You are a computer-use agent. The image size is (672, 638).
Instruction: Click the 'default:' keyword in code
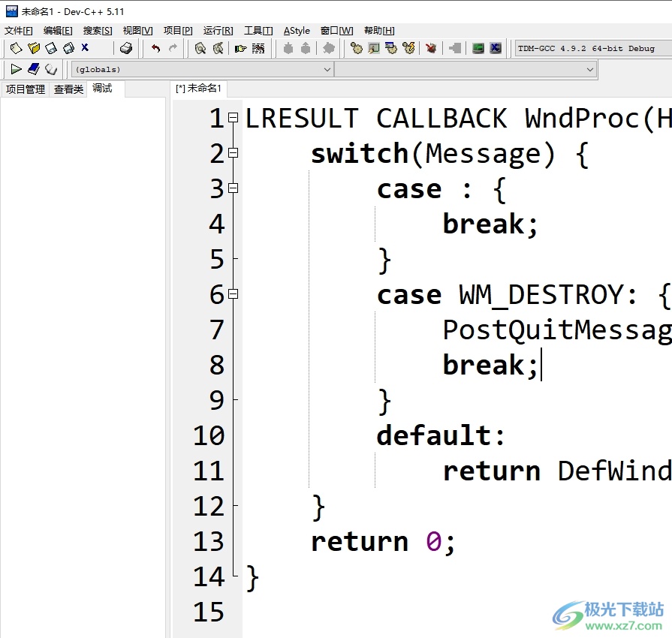pos(441,435)
